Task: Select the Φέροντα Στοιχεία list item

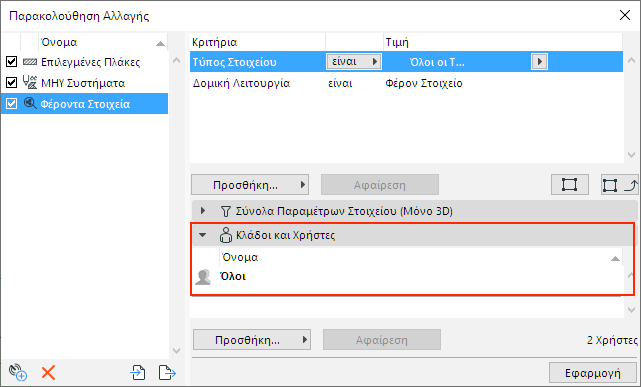Action: pos(85,103)
